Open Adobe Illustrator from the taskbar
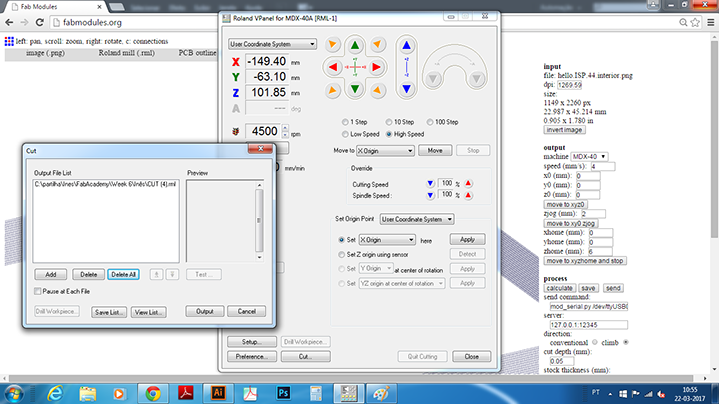The height and width of the screenshot is (404, 719). point(218,393)
